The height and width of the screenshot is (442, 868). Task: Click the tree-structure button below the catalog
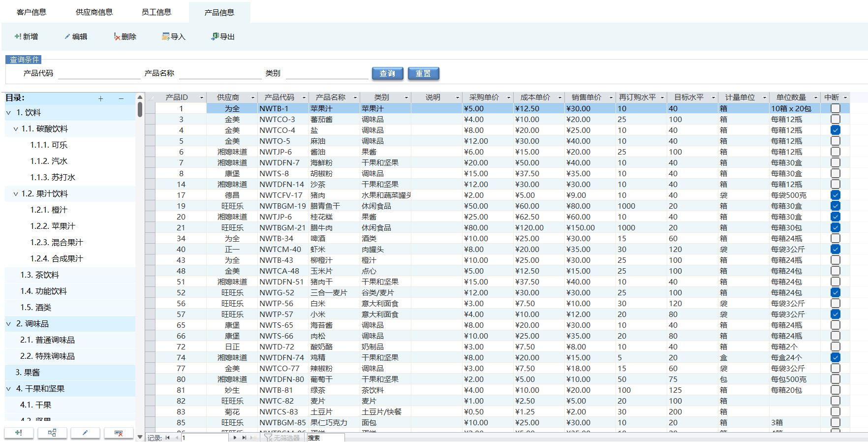pos(52,433)
